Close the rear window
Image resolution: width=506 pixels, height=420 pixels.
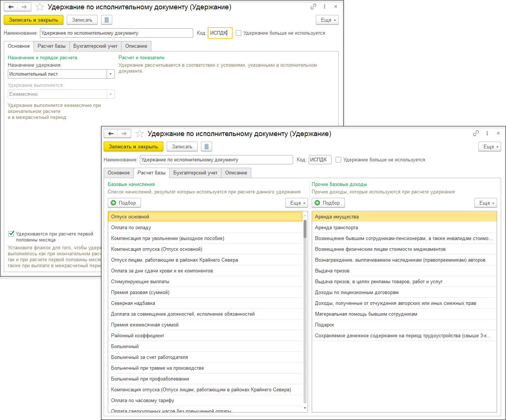(x=336, y=7)
